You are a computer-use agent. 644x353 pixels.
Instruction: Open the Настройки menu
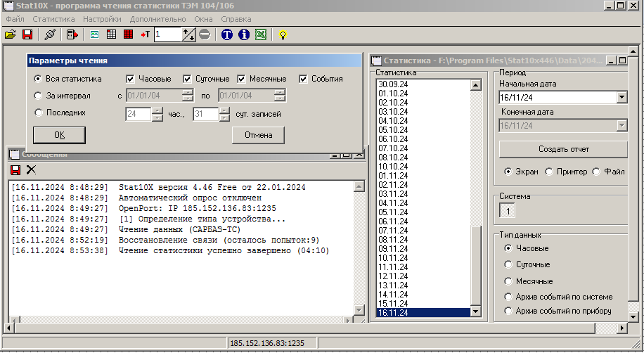coord(102,19)
